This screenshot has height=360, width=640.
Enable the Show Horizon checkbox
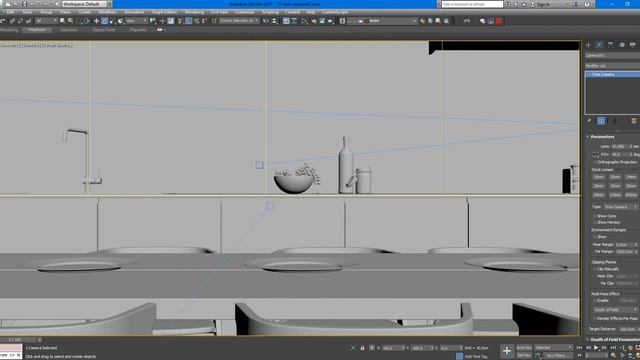point(595,222)
